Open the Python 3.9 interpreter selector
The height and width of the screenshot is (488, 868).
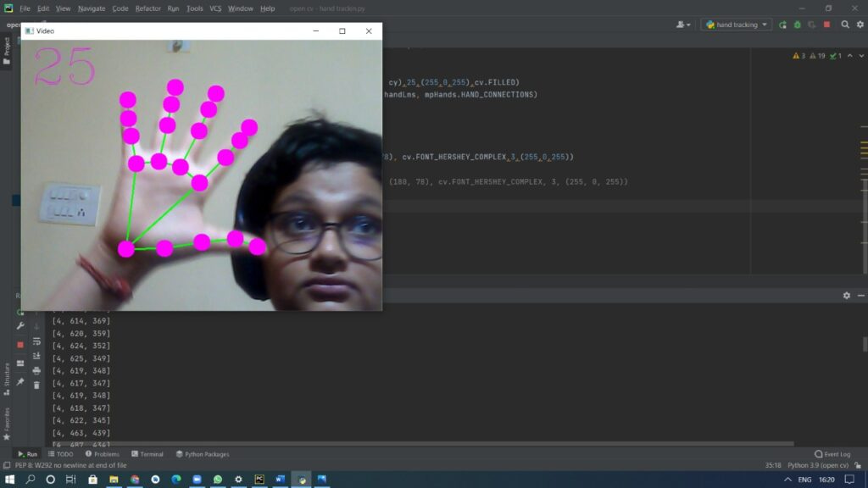click(x=818, y=464)
